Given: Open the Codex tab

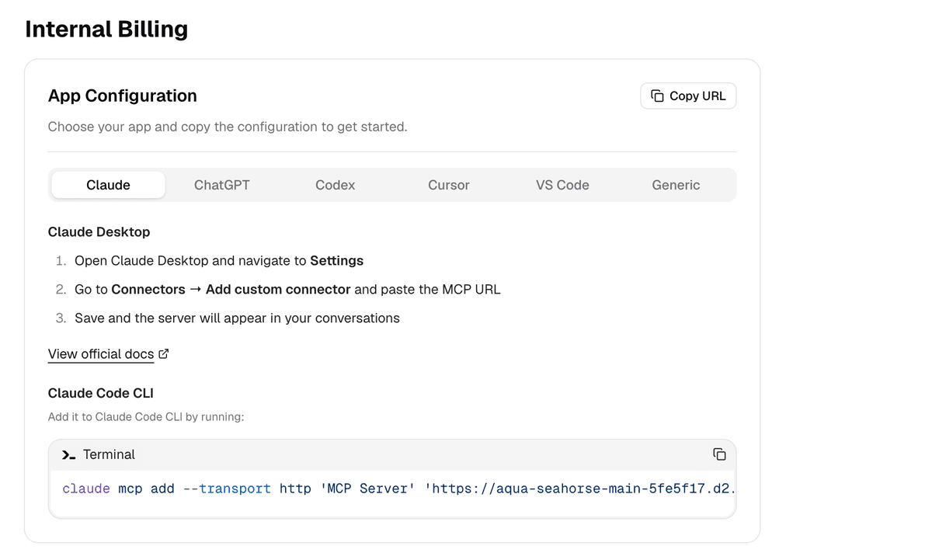Looking at the screenshot, I should coord(336,185).
